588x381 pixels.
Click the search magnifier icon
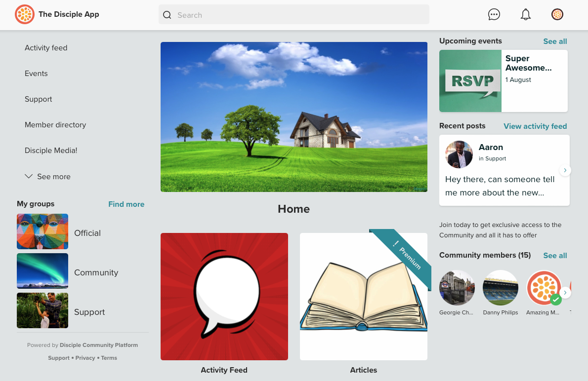[167, 15]
